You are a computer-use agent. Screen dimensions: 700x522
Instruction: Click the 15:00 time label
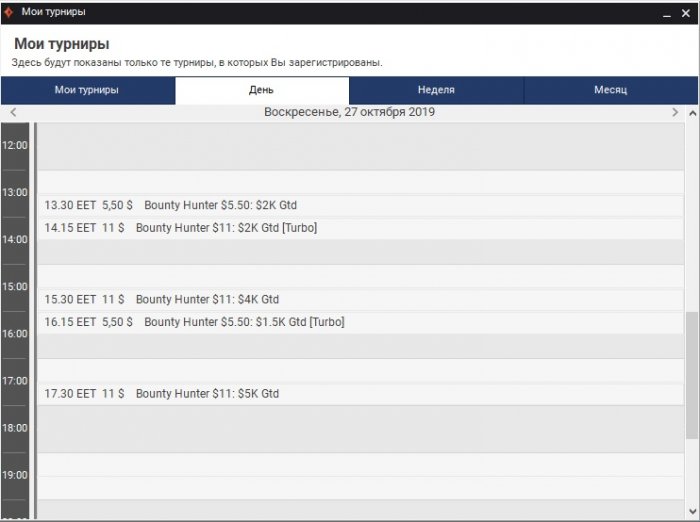point(15,287)
